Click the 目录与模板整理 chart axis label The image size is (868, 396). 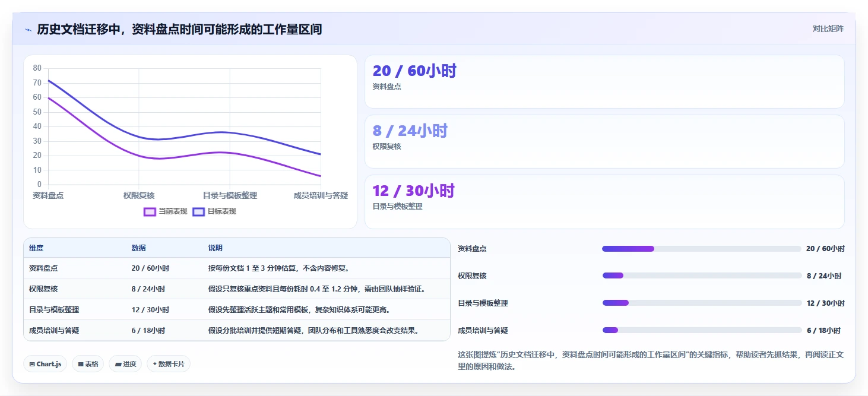[230, 195]
